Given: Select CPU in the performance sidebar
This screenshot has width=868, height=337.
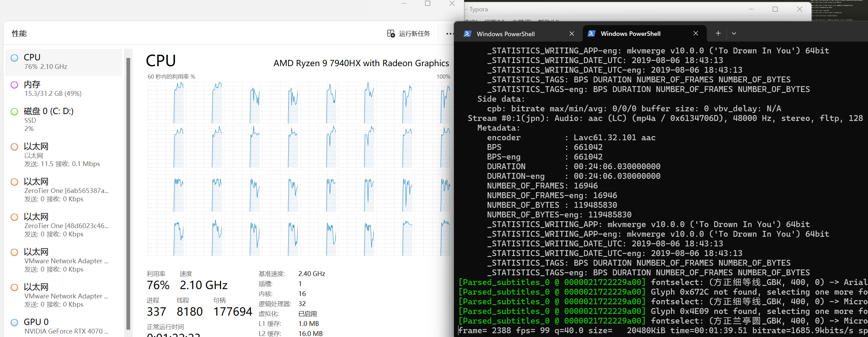Looking at the screenshot, I should pos(64,62).
